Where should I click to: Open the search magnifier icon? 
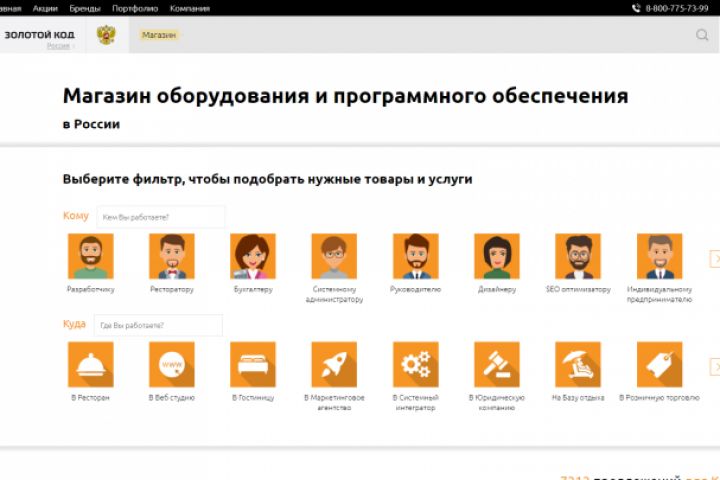click(702, 35)
